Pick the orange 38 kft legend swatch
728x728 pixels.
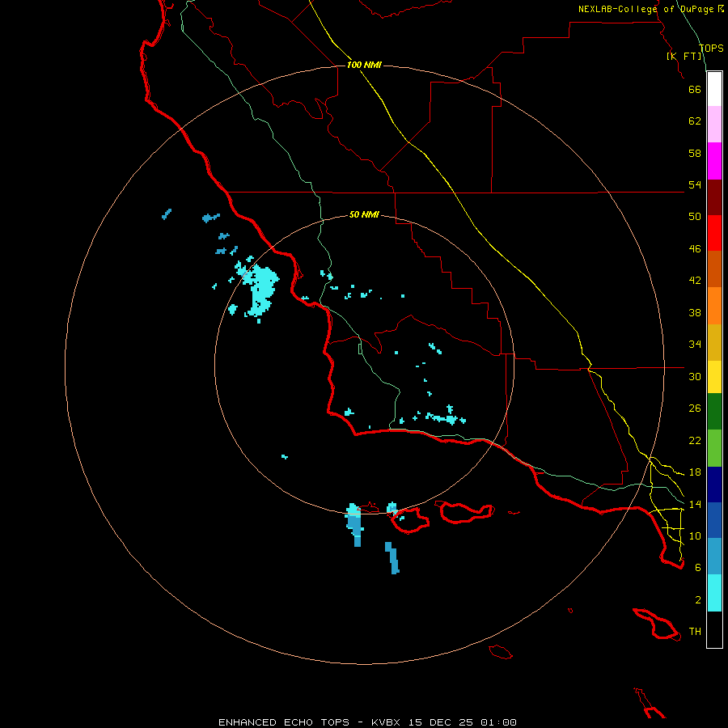point(714,306)
